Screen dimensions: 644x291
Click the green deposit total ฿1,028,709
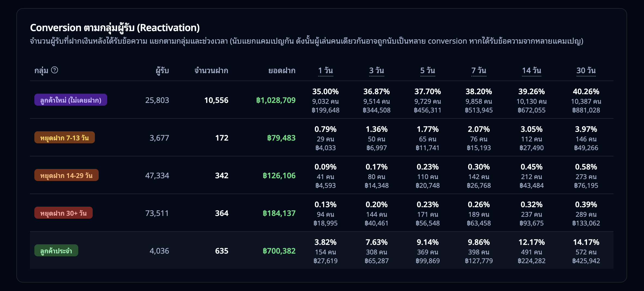(x=275, y=100)
